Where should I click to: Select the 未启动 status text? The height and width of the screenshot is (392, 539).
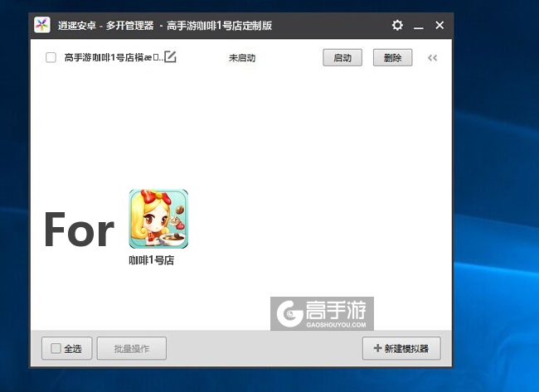[242, 58]
